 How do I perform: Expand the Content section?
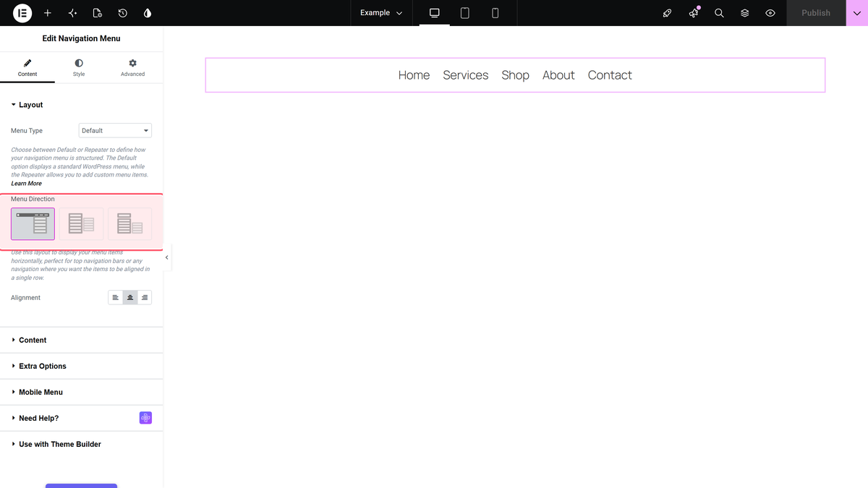point(81,340)
